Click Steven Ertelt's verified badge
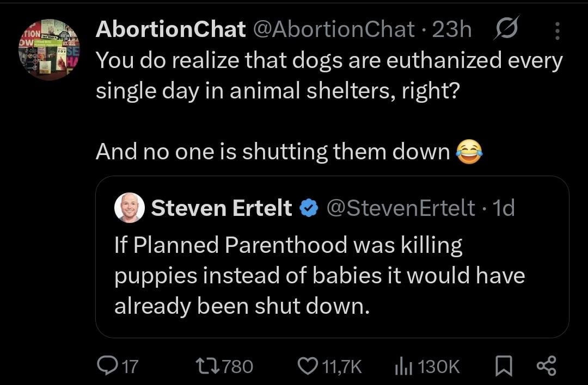 309,208
